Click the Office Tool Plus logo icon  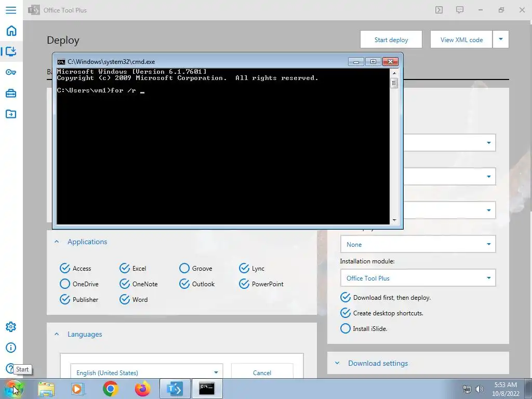click(34, 10)
